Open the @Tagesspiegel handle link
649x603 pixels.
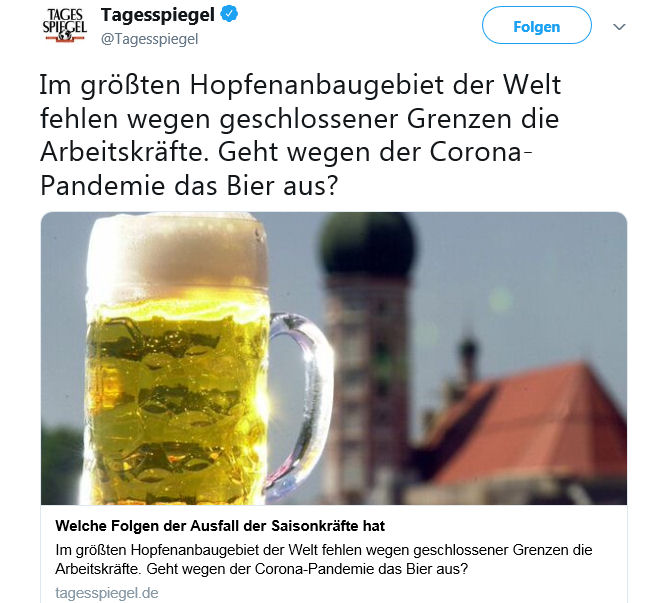pyautogui.click(x=149, y=39)
